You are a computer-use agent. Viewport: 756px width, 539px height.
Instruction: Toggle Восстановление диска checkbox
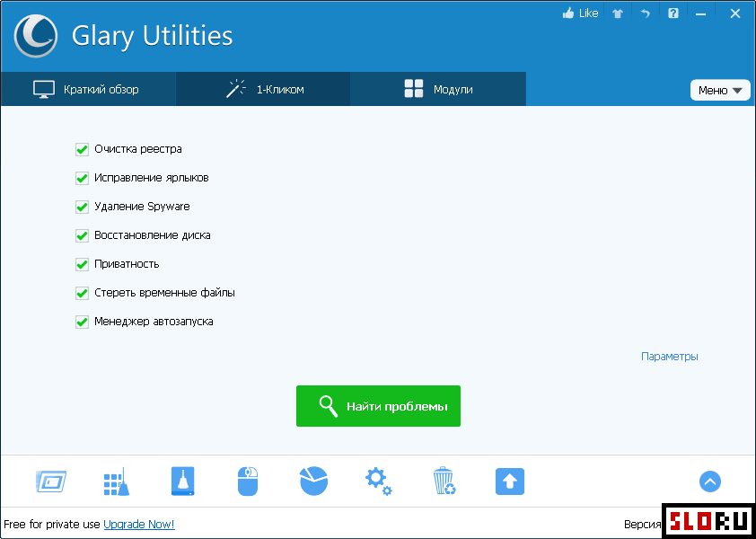[82, 235]
